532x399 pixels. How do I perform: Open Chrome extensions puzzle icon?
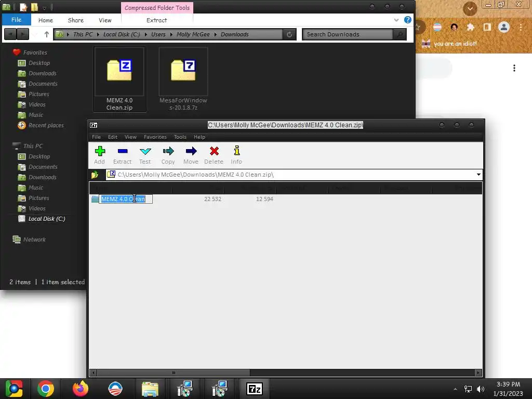[470, 27]
